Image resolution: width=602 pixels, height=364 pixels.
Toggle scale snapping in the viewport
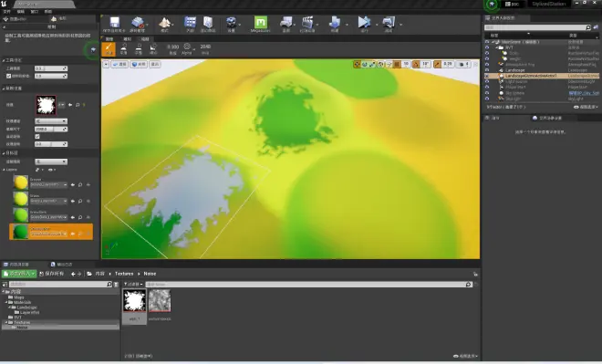point(437,64)
